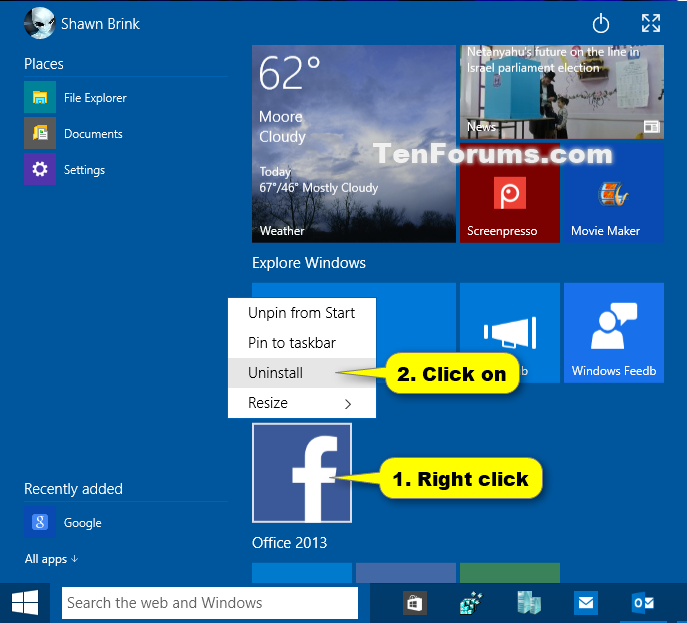Click the Explore Windows group heading

tap(309, 263)
